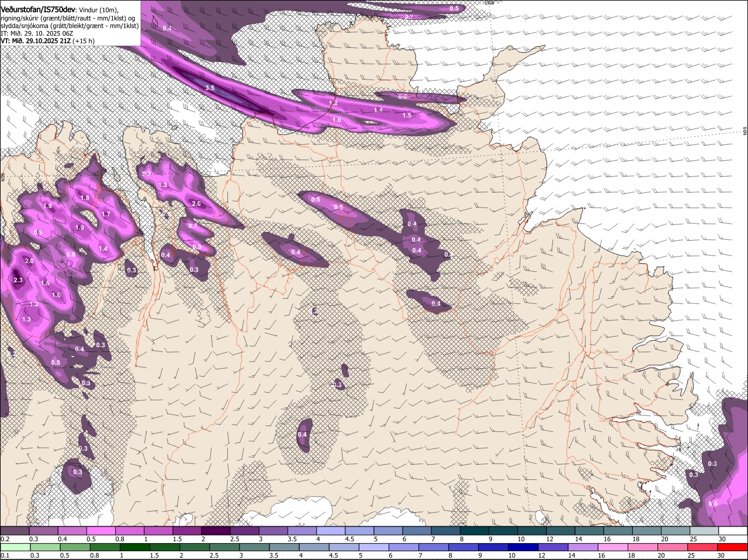The image size is (748, 560).
Task: Click the 'IT: Mið. 29. 10. 2025 06Z' line
Action: 37,33
